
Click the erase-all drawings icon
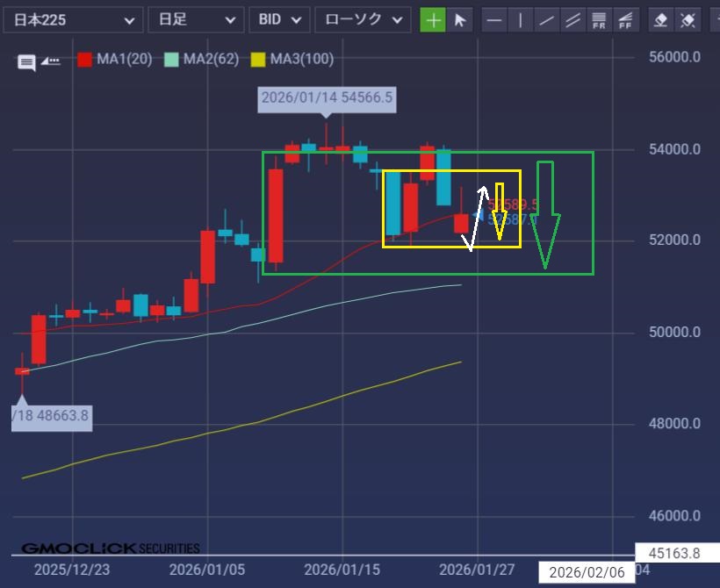point(688,19)
